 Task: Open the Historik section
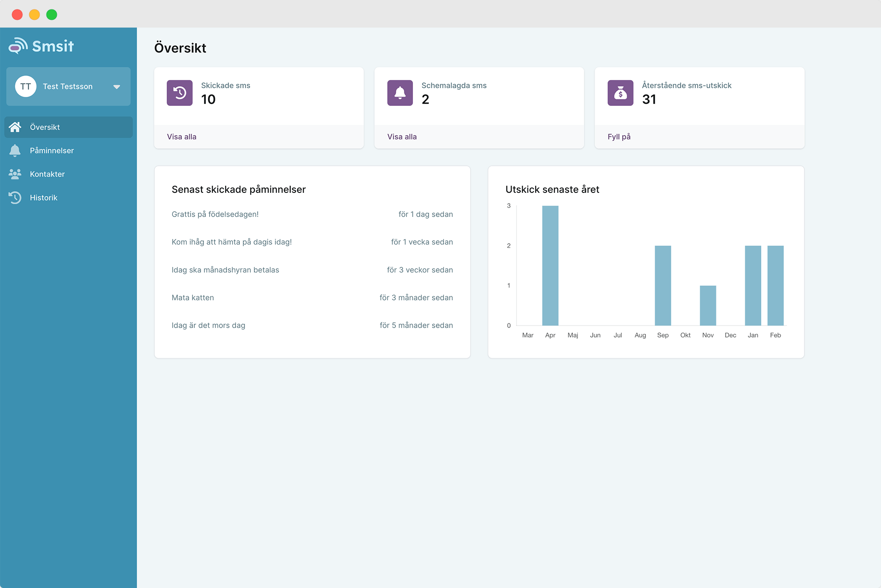(x=68, y=198)
